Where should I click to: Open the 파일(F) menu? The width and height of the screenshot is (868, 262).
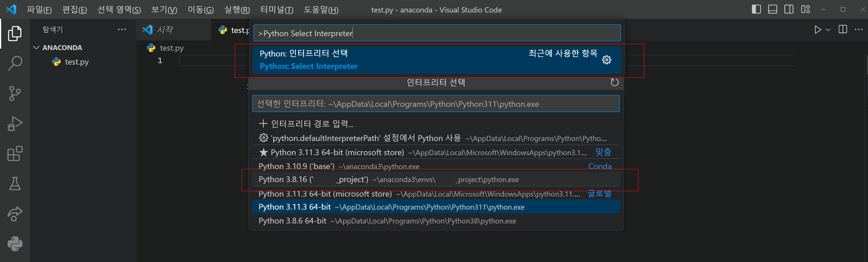coord(39,10)
